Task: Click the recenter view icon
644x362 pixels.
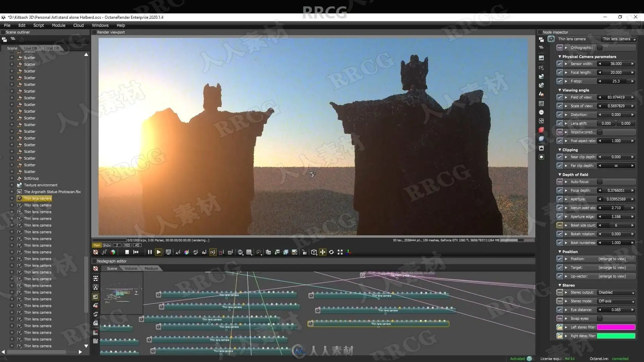Action: pyautogui.click(x=96, y=252)
